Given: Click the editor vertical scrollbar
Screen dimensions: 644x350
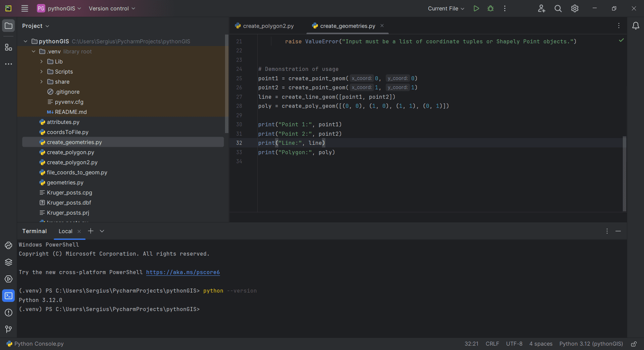Looking at the screenshot, I should (624, 173).
